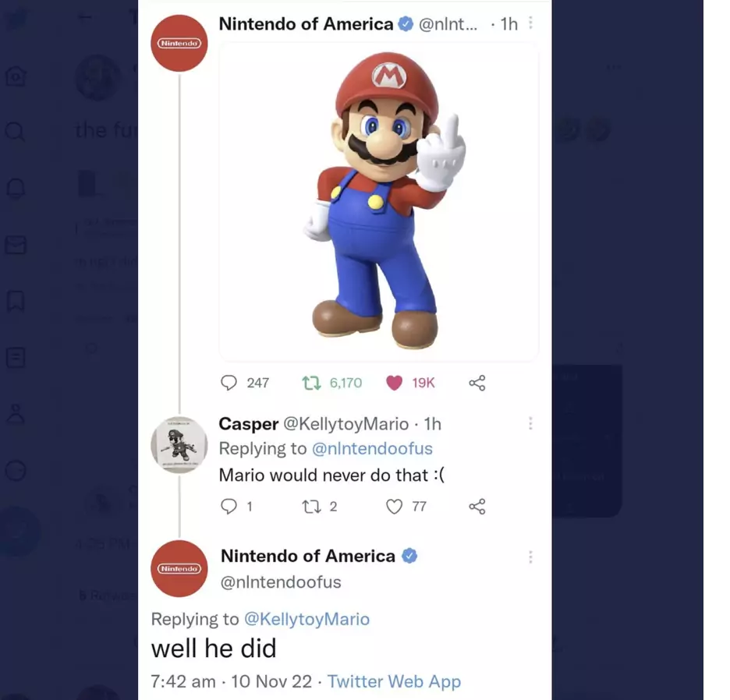Open Casper's profile avatar
Screen dimensions: 730x700
point(179,446)
